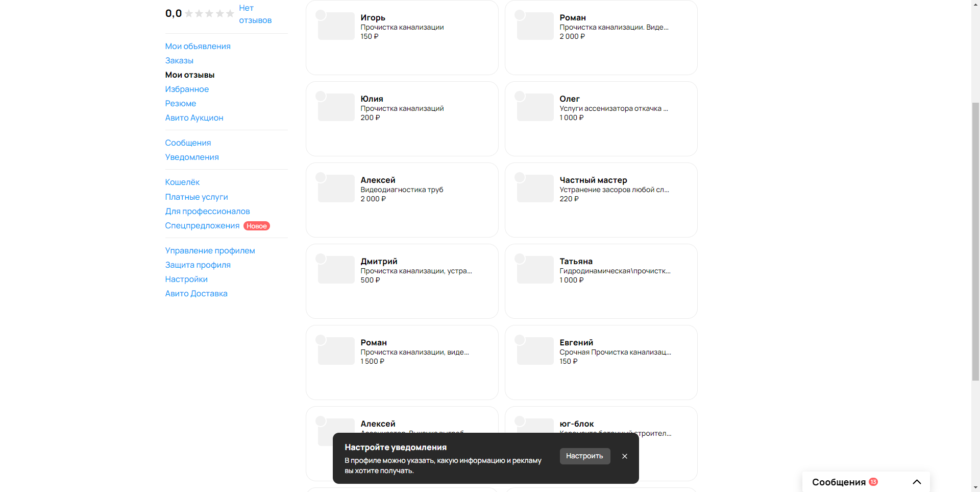Open Олег's listing thumbnail
The height and width of the screenshot is (492, 980).
coord(535,107)
